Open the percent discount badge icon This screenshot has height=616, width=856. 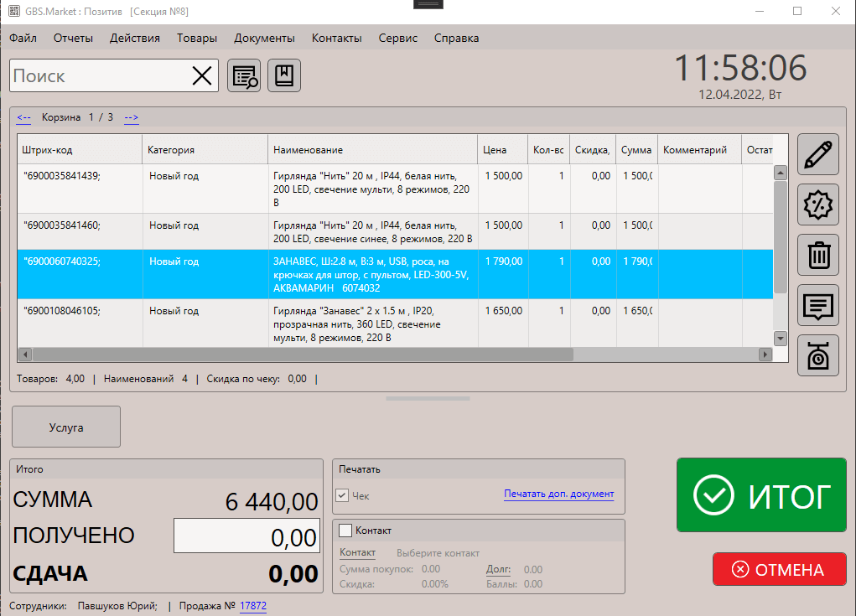coord(817,205)
